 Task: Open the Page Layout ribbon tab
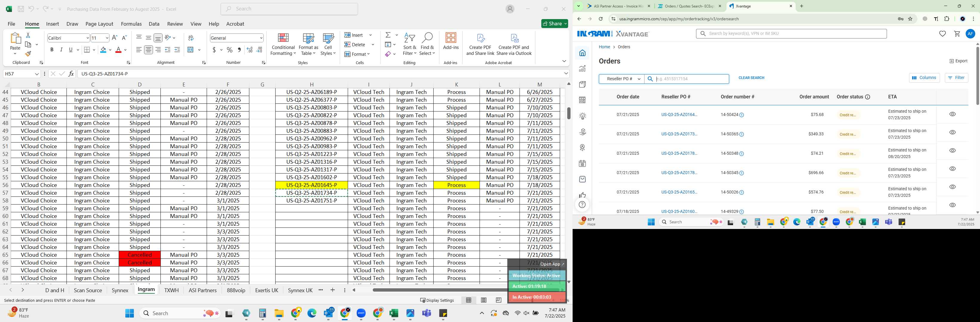pos(99,24)
